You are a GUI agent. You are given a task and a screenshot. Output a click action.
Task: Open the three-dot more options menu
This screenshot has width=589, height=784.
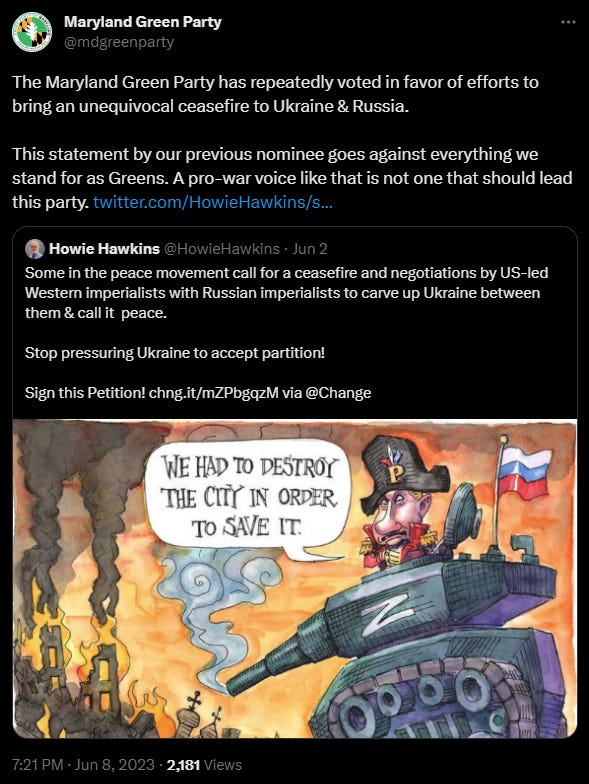(x=568, y=22)
